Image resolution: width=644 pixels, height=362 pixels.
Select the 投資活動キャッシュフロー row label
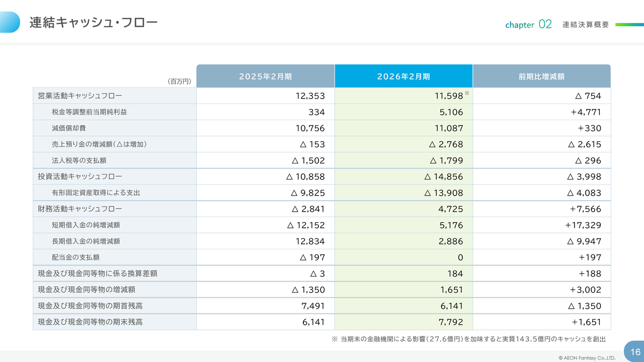(80, 176)
